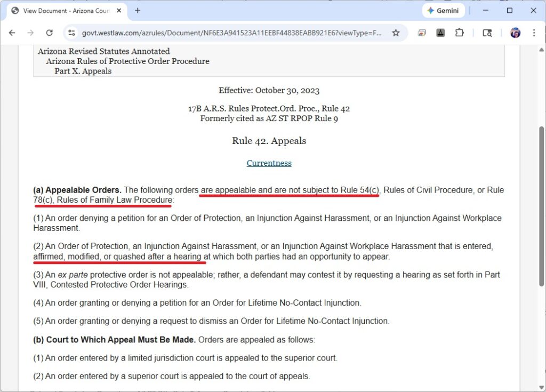The image size is (546, 392).
Task: Click the Gemini button
Action: (443, 11)
